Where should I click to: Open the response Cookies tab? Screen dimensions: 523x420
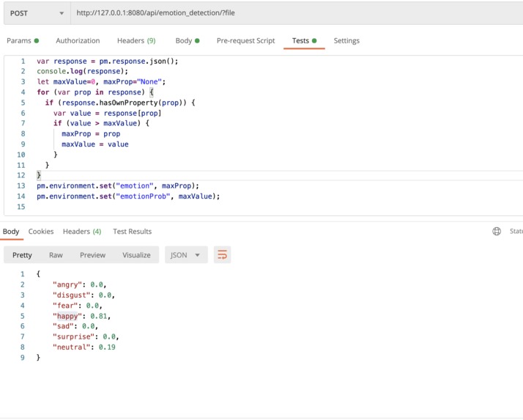(41, 232)
